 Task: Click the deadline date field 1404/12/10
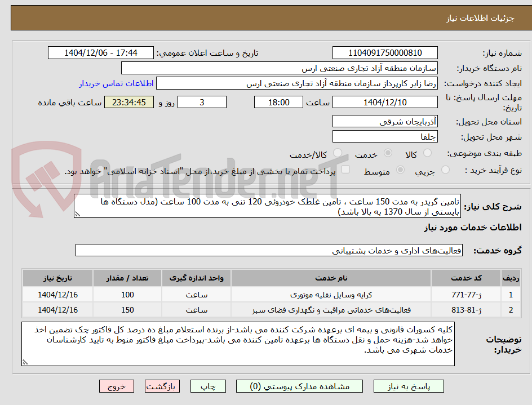pos(385,102)
